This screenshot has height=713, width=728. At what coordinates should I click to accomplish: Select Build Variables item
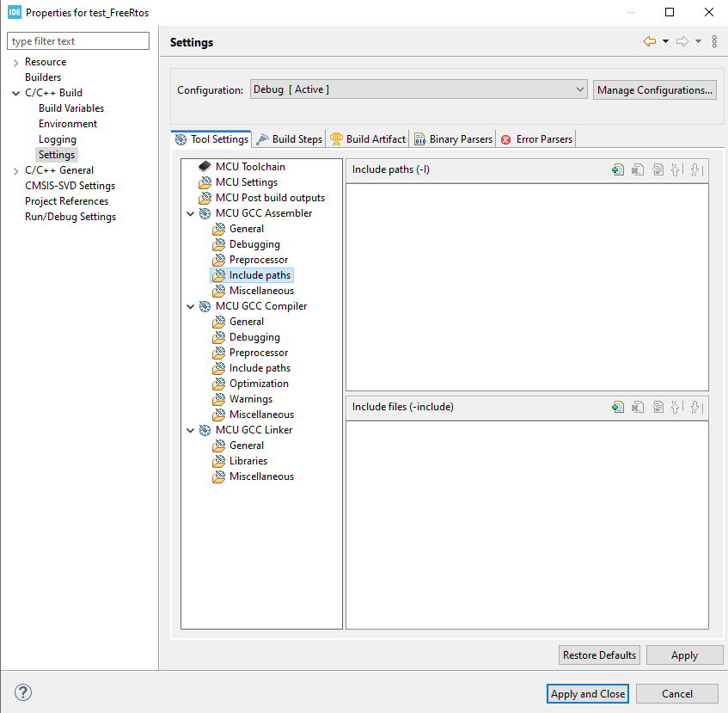pos(71,108)
